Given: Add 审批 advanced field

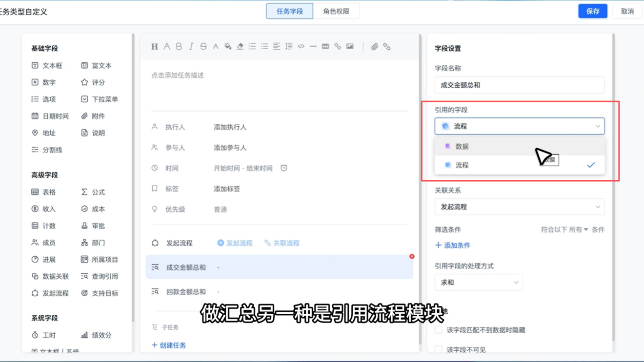Looking at the screenshot, I should tap(93, 226).
